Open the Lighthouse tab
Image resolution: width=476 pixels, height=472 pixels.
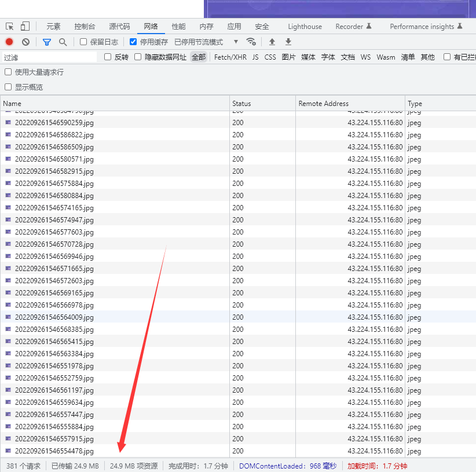305,26
